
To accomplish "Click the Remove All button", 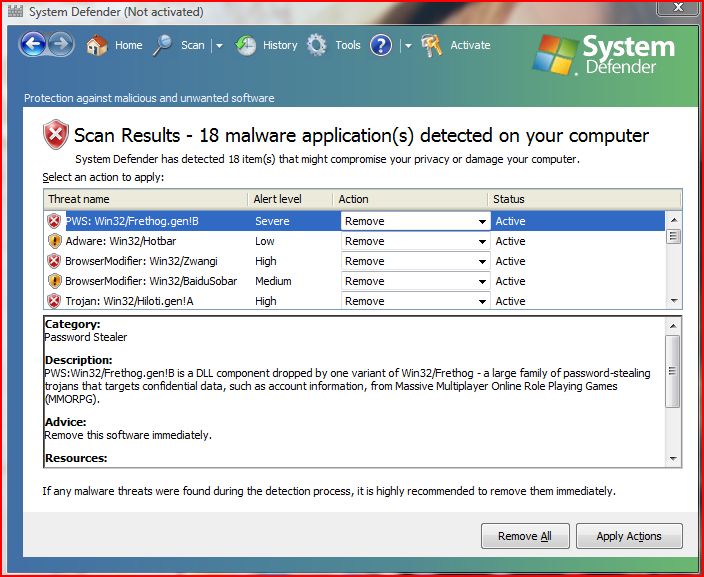I will coord(525,536).
